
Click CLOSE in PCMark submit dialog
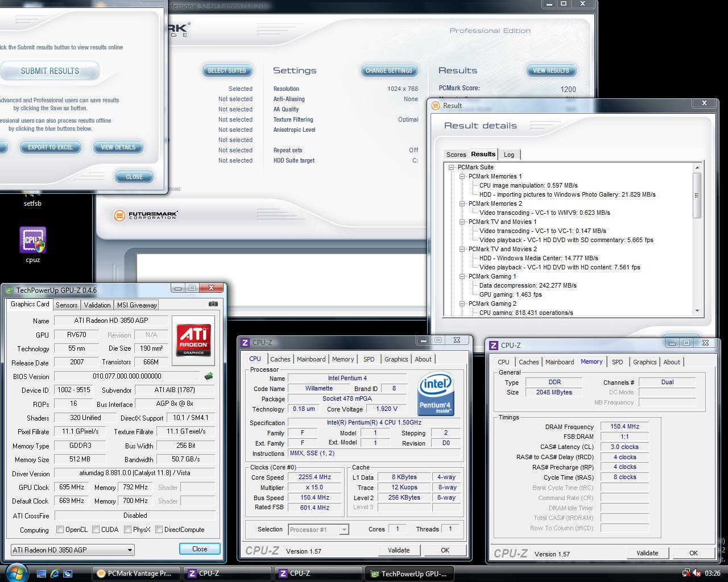pyautogui.click(x=134, y=177)
